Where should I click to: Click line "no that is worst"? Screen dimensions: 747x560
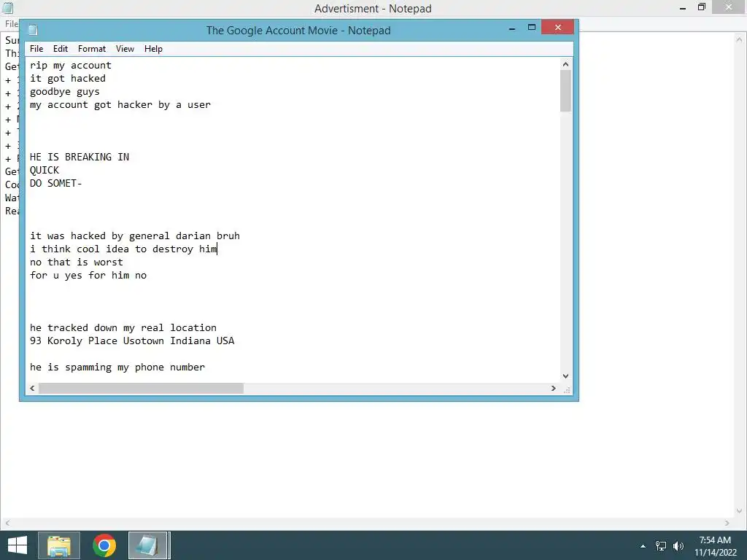coord(76,262)
